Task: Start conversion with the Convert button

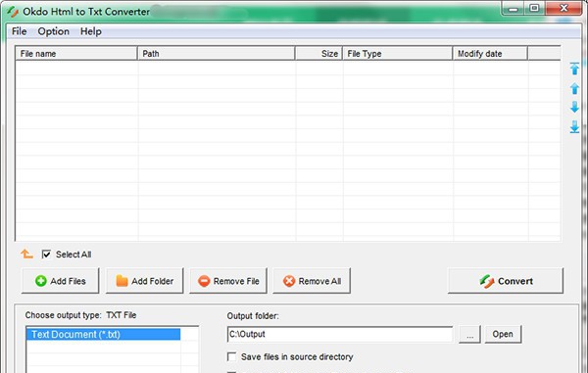Action: click(506, 281)
